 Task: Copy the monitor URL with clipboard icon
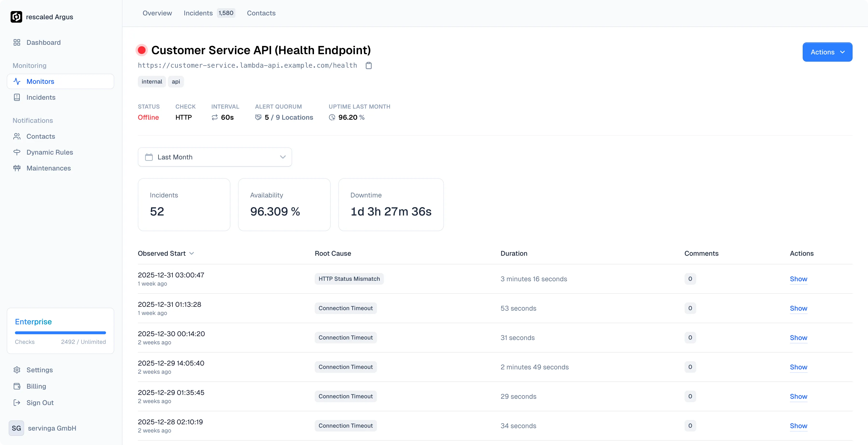click(369, 65)
